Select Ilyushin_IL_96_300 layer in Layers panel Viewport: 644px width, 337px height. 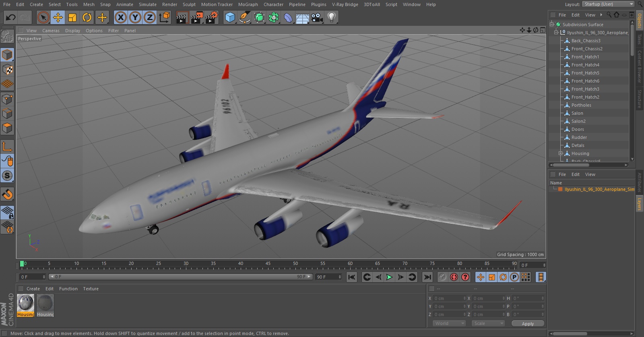coord(599,189)
